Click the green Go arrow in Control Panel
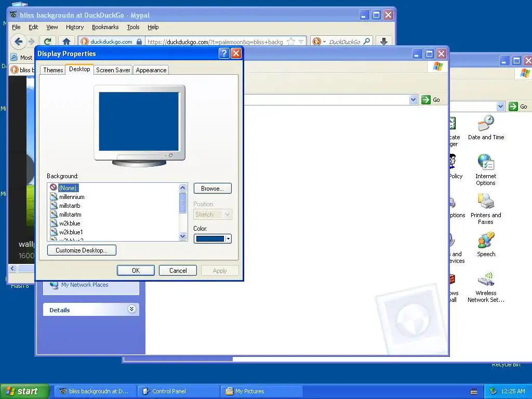 pos(513,107)
